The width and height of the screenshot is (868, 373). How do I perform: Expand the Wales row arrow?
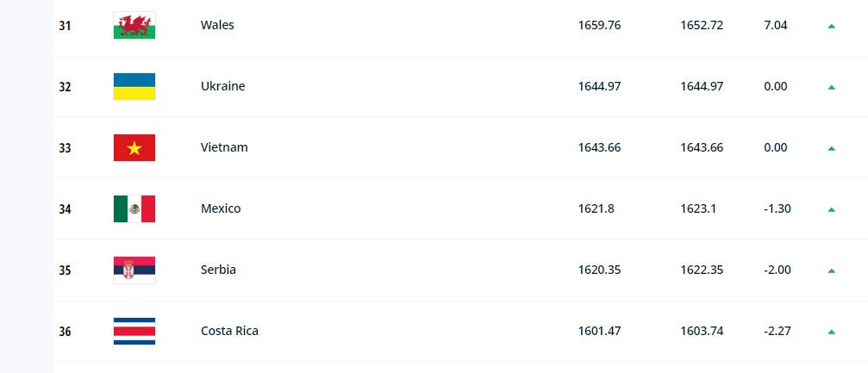tap(831, 26)
